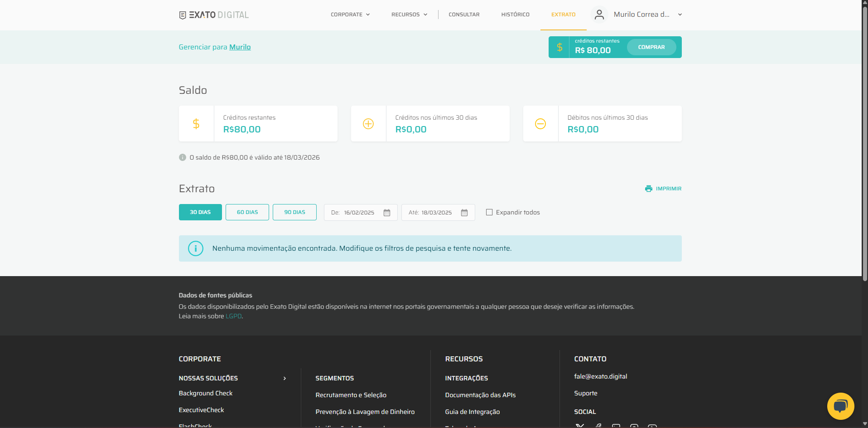Open calendar picker for the Até date

(464, 213)
